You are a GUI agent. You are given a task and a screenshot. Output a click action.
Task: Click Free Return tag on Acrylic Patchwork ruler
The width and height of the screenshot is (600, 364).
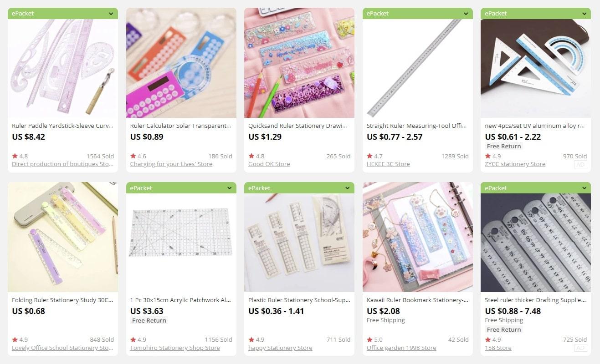tap(149, 320)
